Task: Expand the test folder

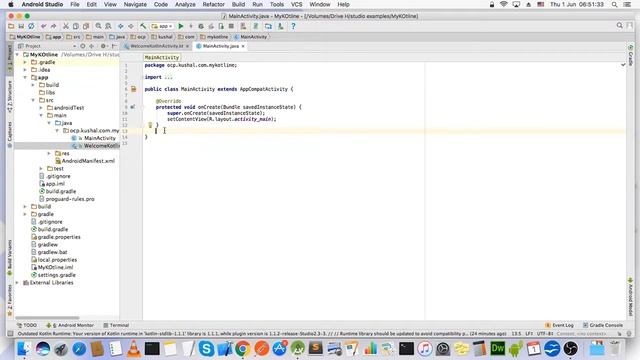Action: tap(41, 169)
